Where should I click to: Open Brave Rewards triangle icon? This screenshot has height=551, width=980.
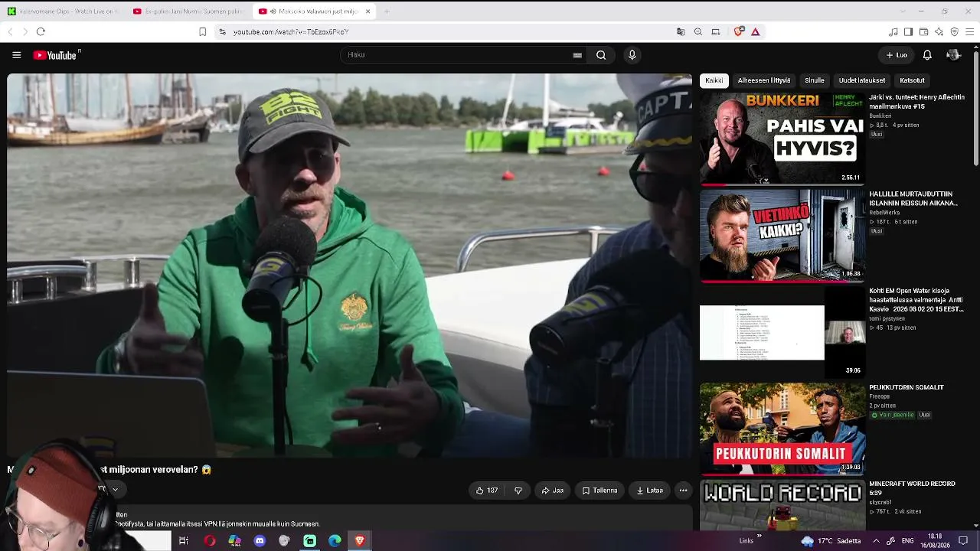point(755,31)
